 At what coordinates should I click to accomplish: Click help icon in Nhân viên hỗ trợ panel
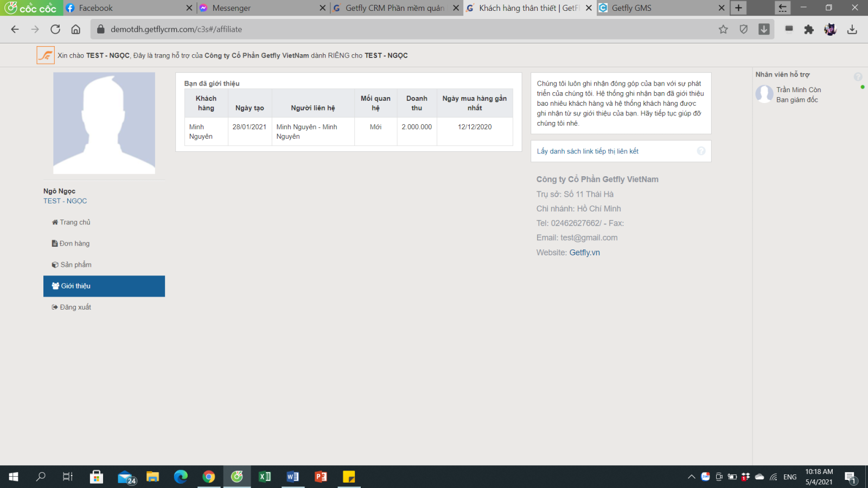coord(858,77)
